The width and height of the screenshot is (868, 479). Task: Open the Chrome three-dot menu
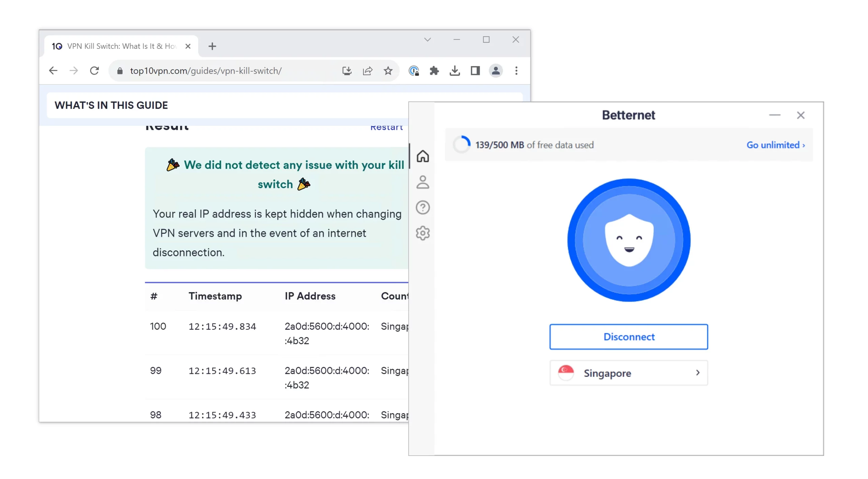[x=516, y=71]
